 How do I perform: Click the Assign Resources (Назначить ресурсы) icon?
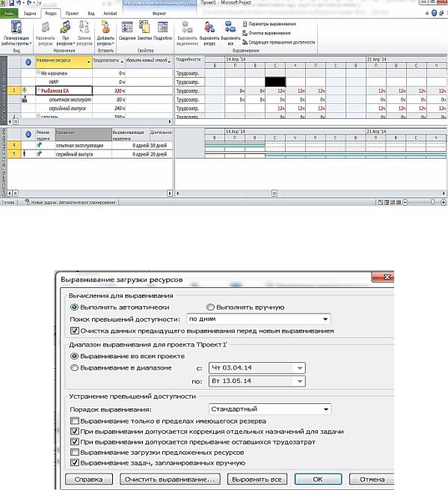(46, 27)
